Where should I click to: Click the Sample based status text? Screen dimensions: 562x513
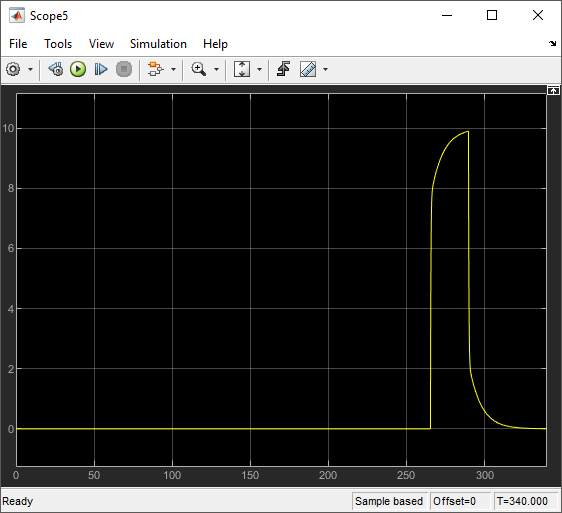coord(389,501)
